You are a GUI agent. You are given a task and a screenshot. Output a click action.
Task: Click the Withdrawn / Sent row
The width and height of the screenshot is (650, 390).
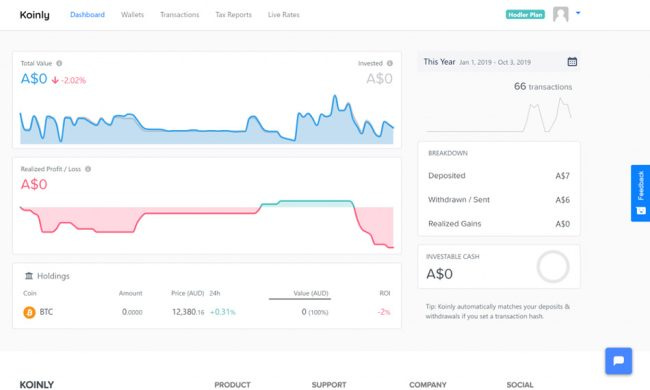pos(499,200)
